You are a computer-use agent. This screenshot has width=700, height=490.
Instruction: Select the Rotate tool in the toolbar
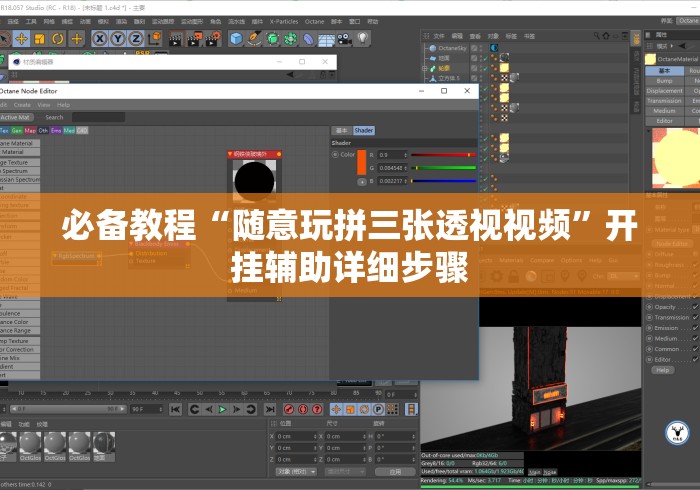(58, 39)
